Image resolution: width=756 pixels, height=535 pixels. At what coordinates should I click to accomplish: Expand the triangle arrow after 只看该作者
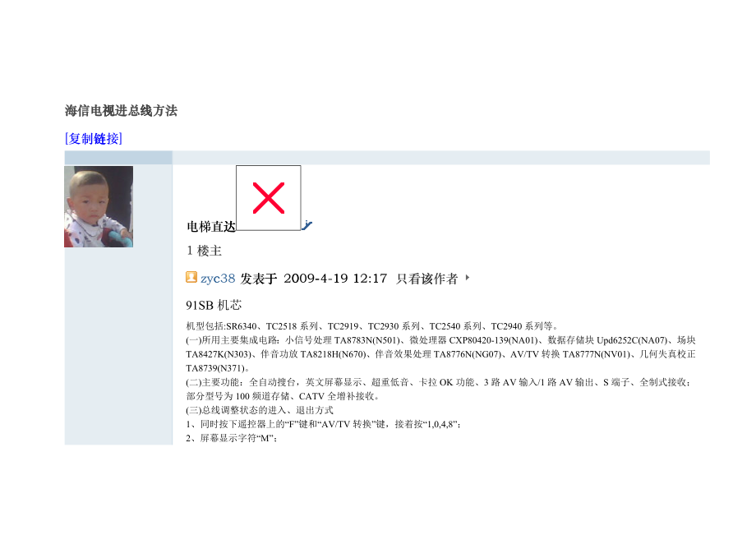tap(468, 278)
